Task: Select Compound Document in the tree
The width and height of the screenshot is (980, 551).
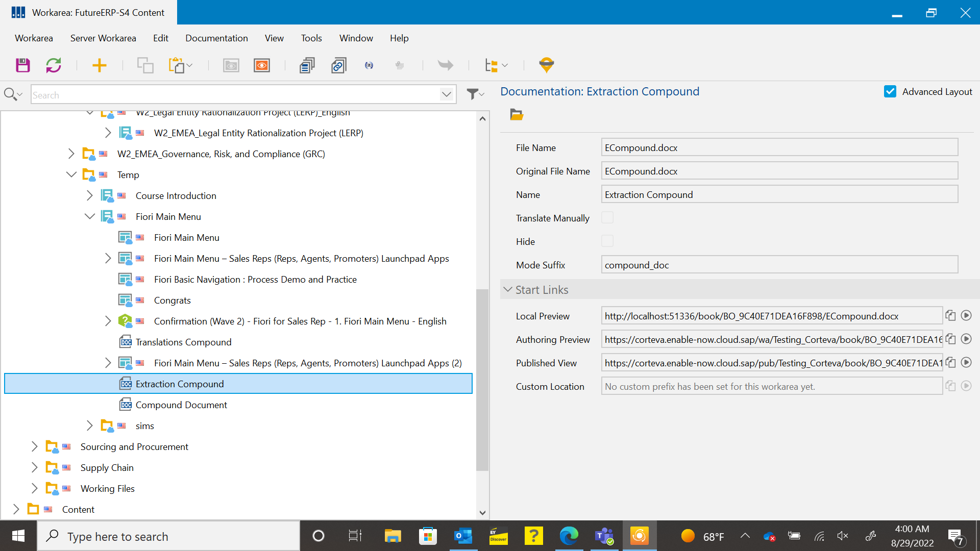Action: [181, 405]
